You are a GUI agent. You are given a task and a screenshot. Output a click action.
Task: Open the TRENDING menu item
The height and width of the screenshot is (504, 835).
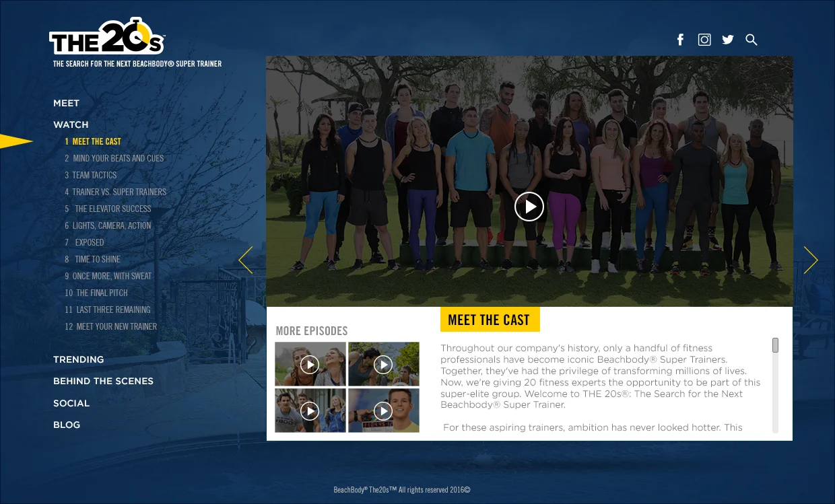[x=79, y=359]
